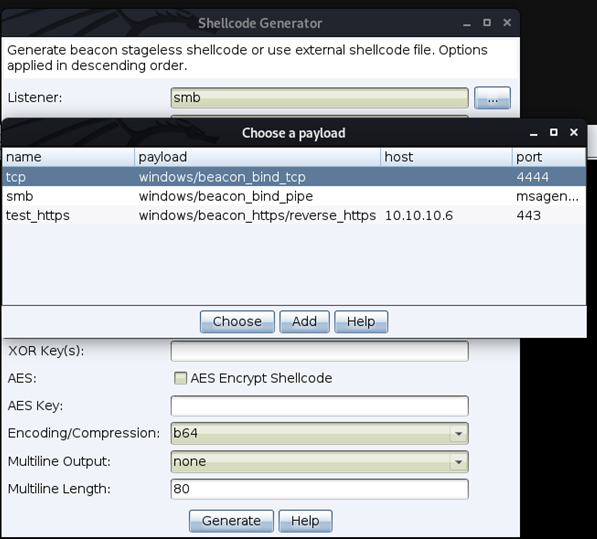Image resolution: width=597 pixels, height=539 pixels.
Task: Expand the Encoding/Compression b64 dropdown
Action: (x=458, y=433)
